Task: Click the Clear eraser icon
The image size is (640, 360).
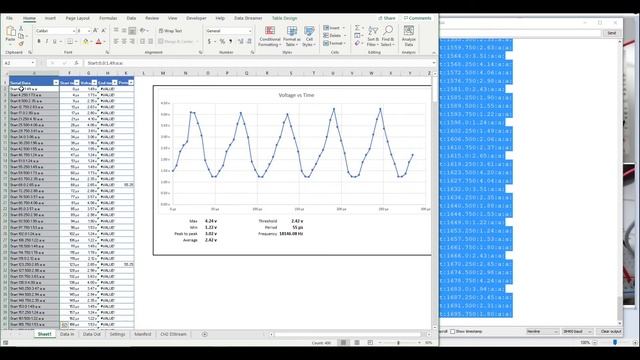Action: [x=357, y=43]
